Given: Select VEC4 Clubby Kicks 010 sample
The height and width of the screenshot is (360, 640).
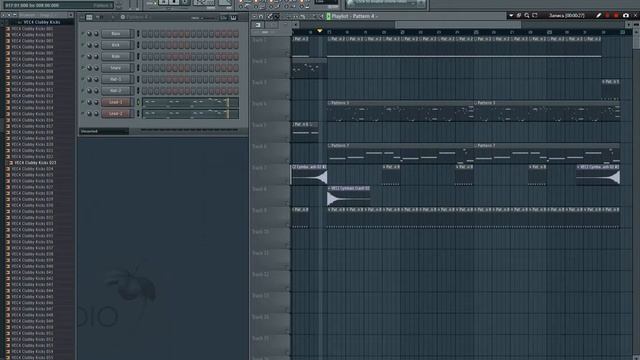Looking at the screenshot, I should [32, 83].
